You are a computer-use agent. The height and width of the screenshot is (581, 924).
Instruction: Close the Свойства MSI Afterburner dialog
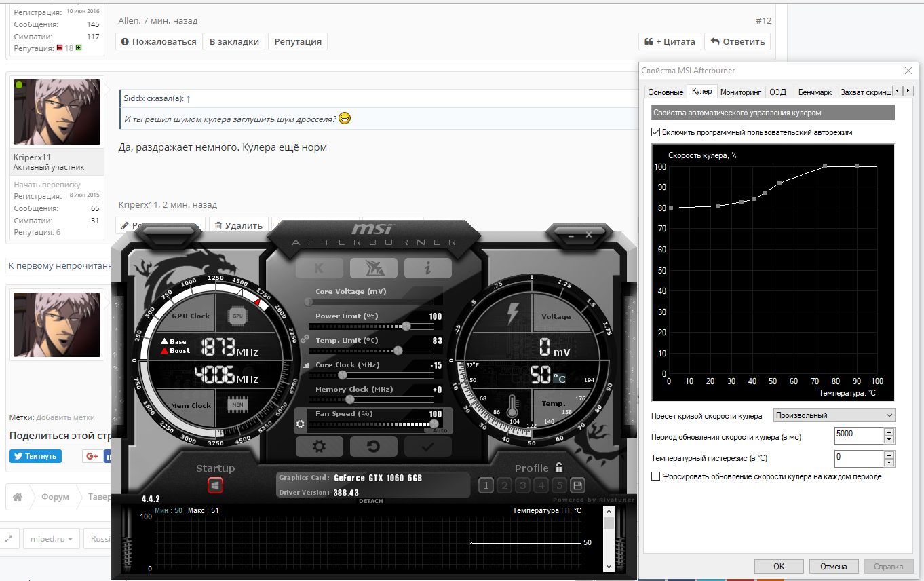(x=908, y=71)
